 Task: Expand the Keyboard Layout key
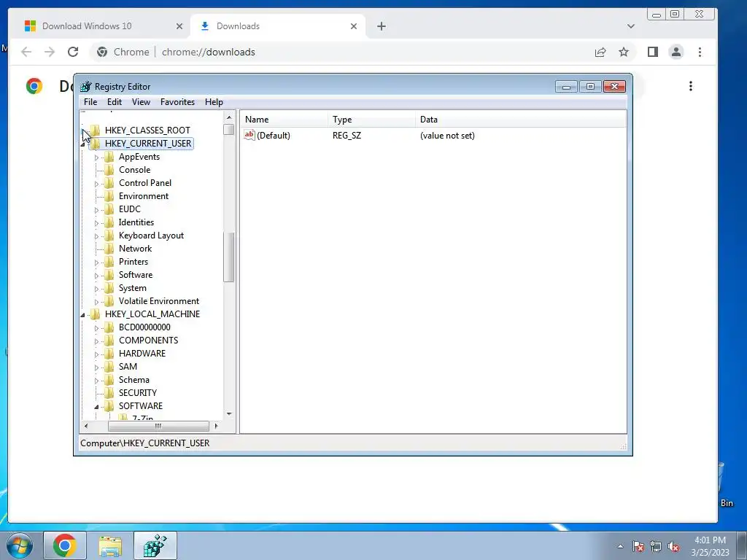click(96, 236)
